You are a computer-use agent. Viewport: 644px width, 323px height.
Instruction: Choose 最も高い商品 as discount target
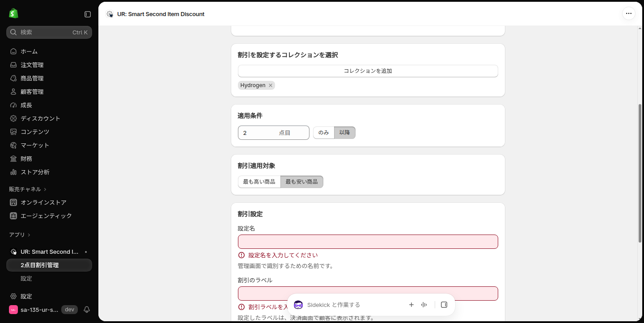click(x=259, y=182)
